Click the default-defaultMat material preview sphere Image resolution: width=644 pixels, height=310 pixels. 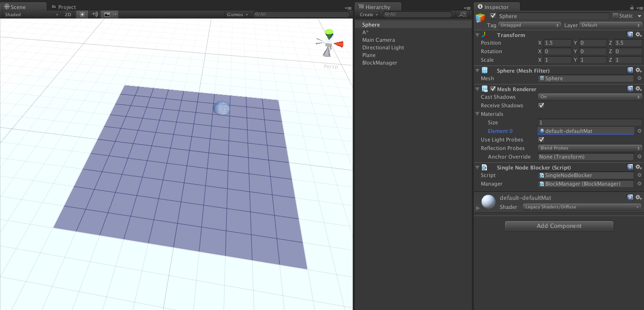(488, 202)
